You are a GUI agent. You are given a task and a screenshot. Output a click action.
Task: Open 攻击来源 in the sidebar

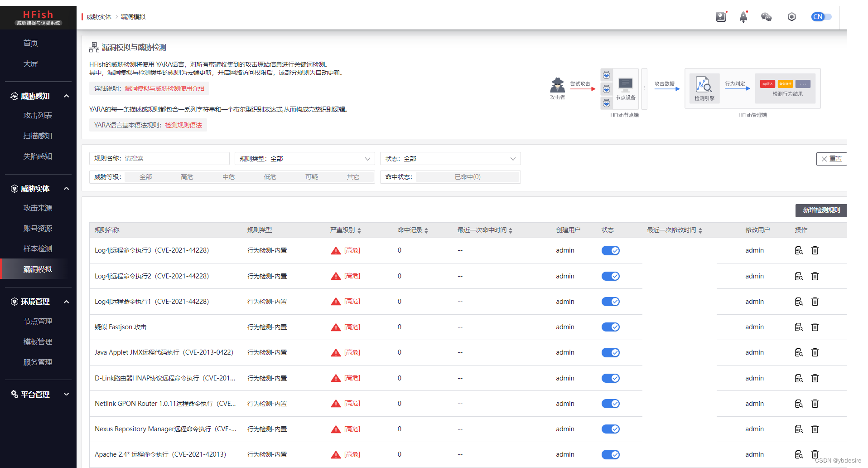(x=38, y=208)
